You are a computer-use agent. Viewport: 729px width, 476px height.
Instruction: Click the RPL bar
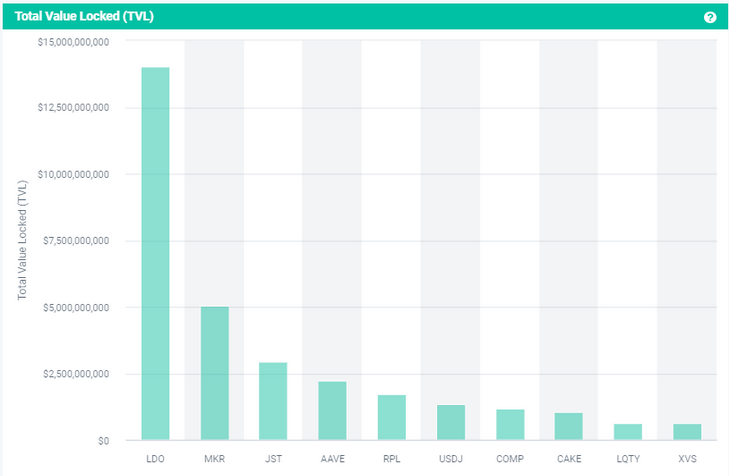pos(391,417)
